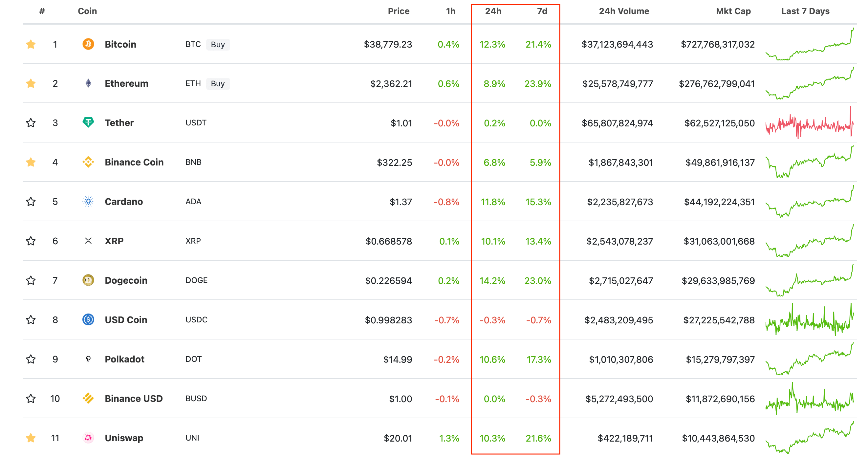Click the Bitcoin orange logo icon
The image size is (868, 457).
(88, 44)
